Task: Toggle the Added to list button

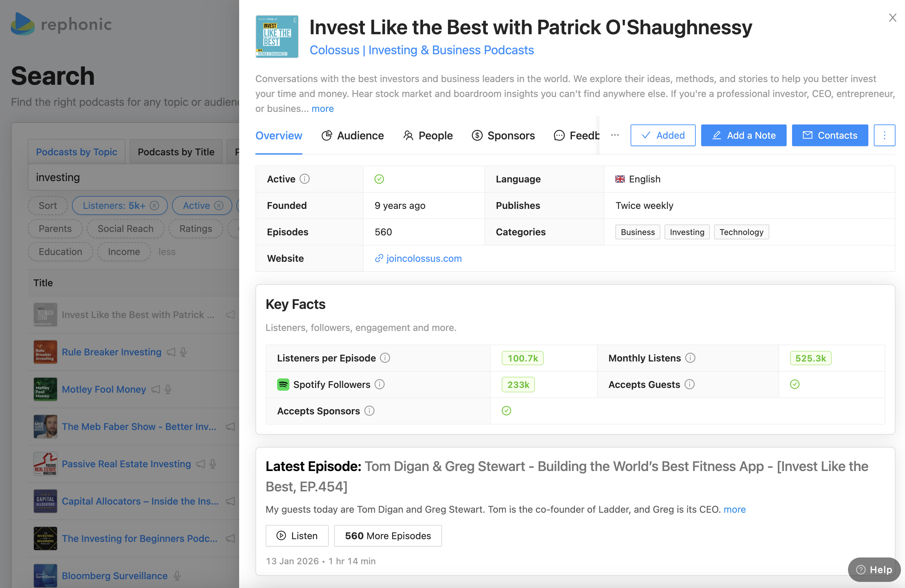Action: 662,135
